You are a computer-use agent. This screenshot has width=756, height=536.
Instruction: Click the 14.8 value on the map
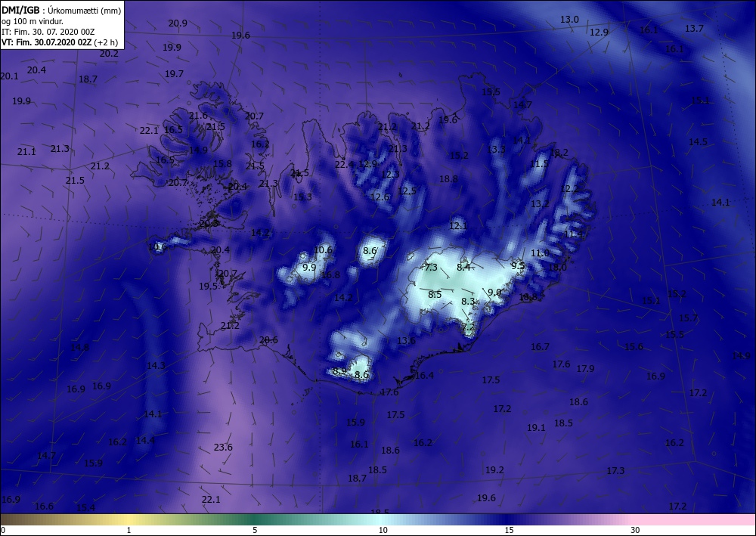pyautogui.click(x=79, y=348)
